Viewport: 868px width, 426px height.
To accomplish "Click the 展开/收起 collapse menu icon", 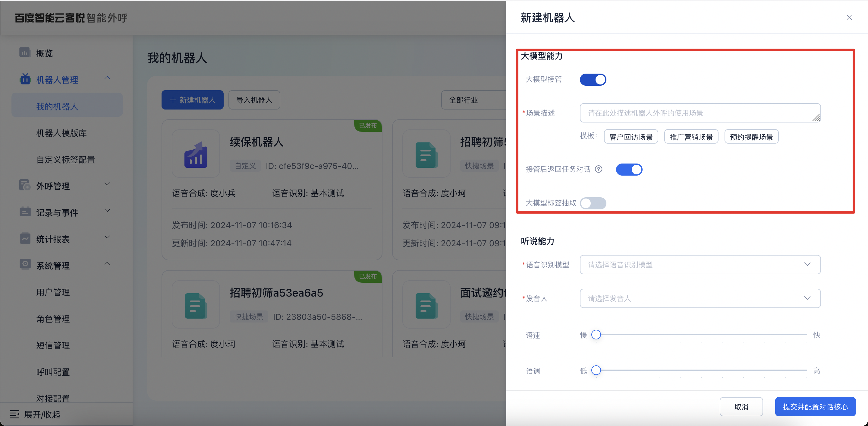I will click(x=14, y=414).
